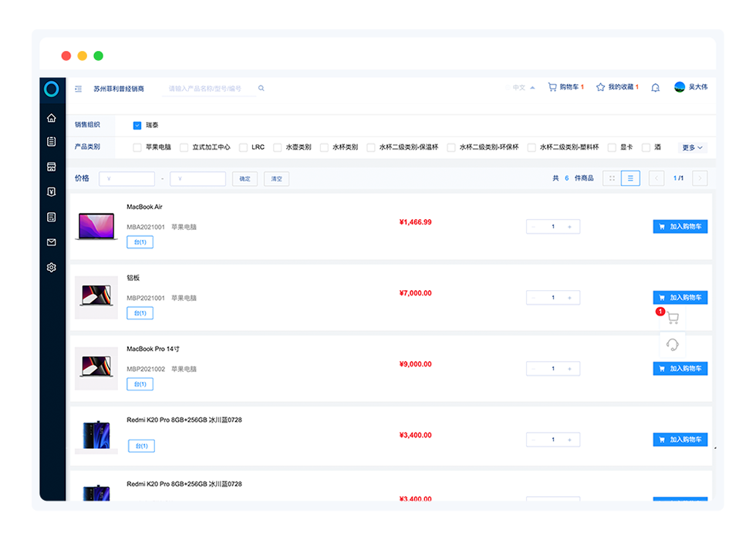Click the notification bell icon
The height and width of the screenshot is (540, 756).
coord(655,88)
